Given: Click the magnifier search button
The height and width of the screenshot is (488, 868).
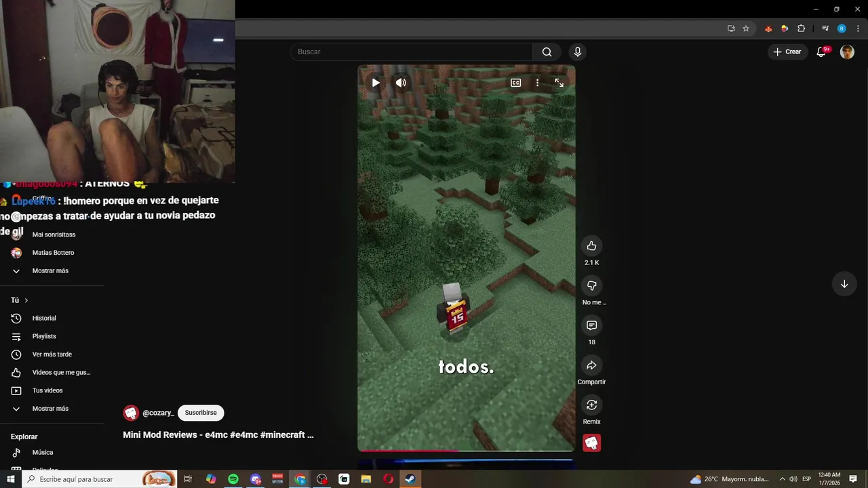Looking at the screenshot, I should tap(547, 52).
